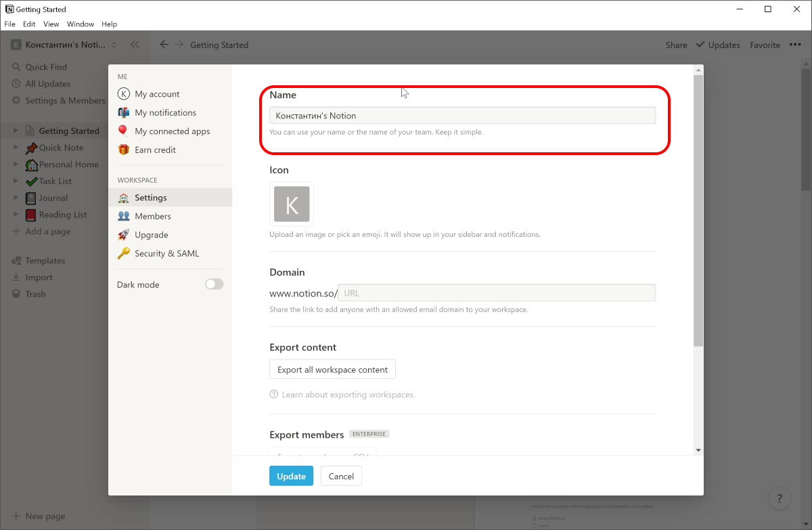This screenshot has width=812, height=530.
Task: Click the My account avatar icon
Action: point(123,94)
